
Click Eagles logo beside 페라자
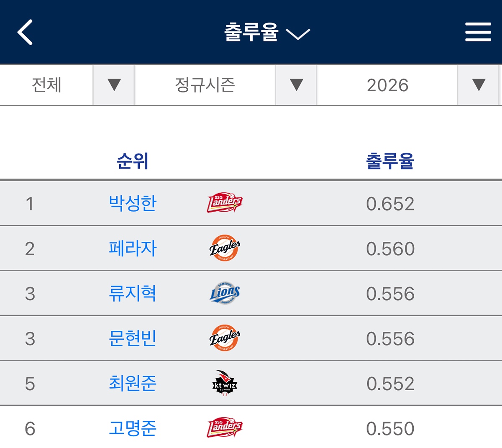(x=225, y=248)
